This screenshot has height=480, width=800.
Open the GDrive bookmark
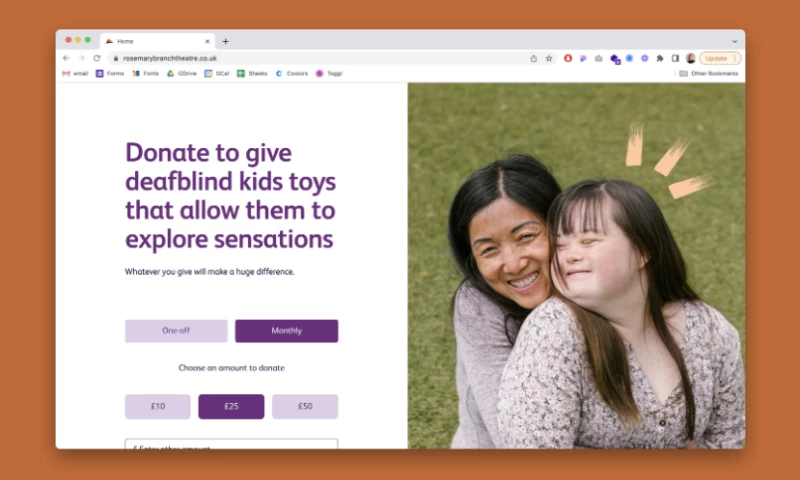tap(182, 73)
